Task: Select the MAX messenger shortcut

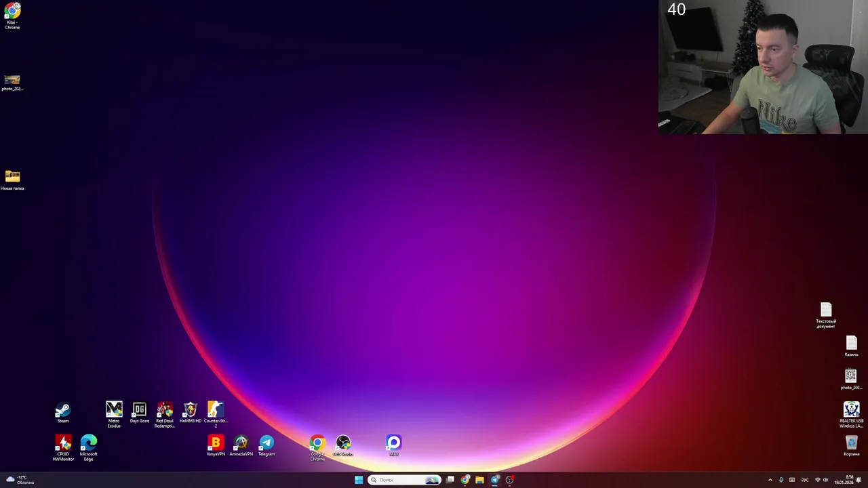Action: tap(394, 446)
